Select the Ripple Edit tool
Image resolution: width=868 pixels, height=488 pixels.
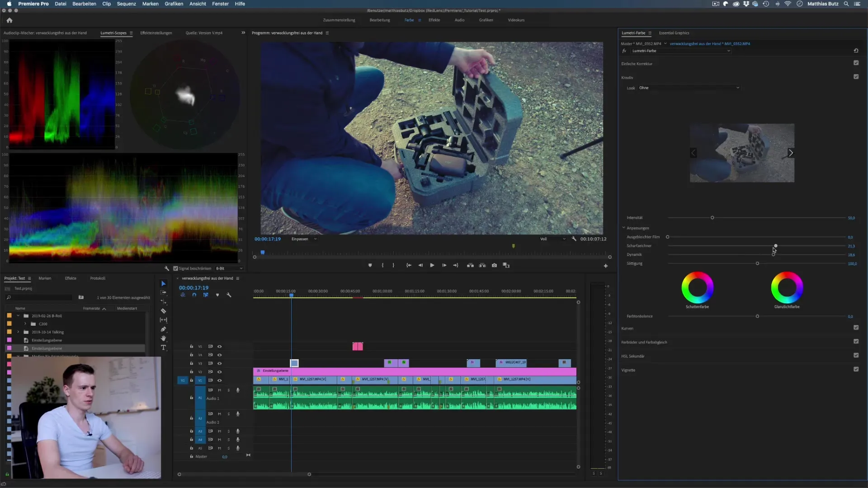point(164,302)
